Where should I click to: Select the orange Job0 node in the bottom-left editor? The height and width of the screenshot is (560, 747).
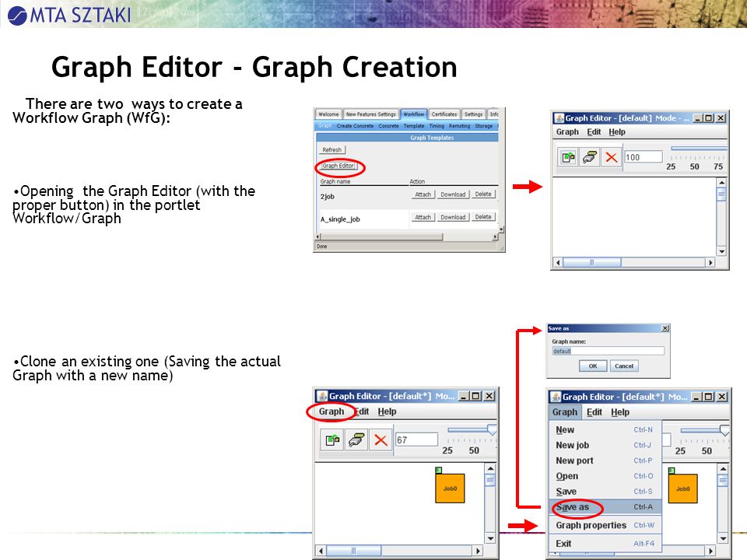(451, 488)
